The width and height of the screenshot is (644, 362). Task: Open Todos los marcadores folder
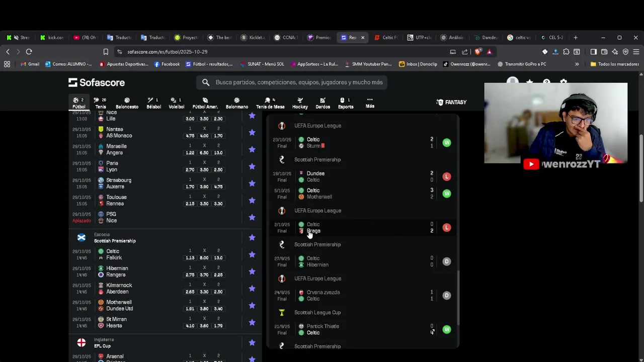pos(615,64)
